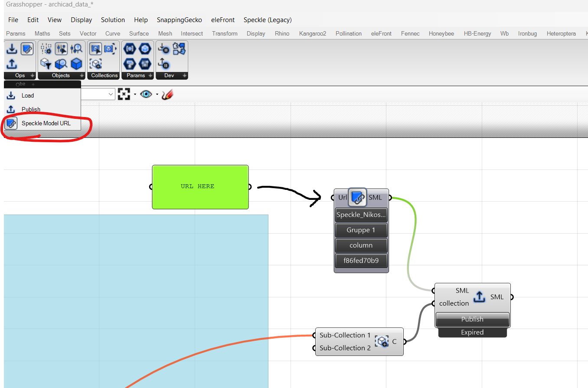This screenshot has height=388, width=588.
Task: Click the C output of Sub-Collection component
Action: 395,342
